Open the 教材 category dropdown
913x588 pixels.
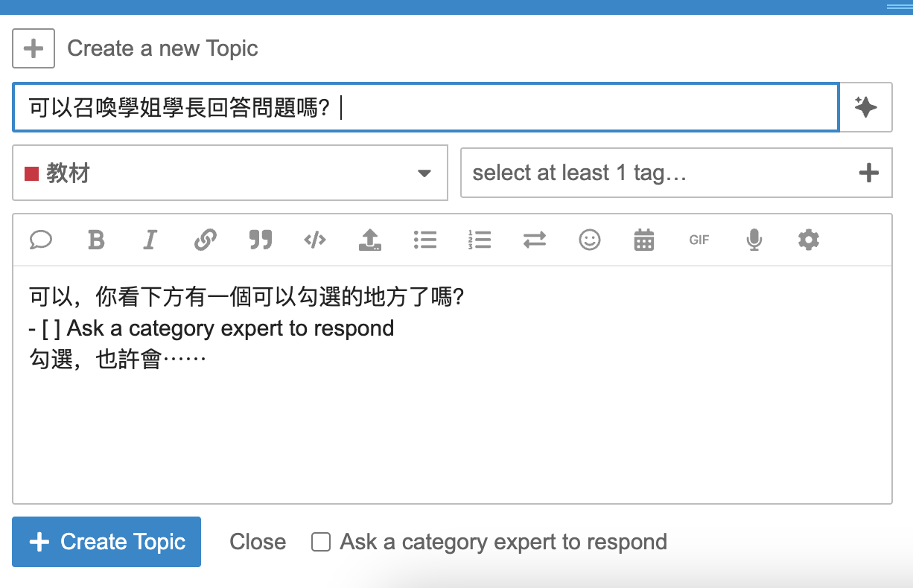click(x=230, y=173)
